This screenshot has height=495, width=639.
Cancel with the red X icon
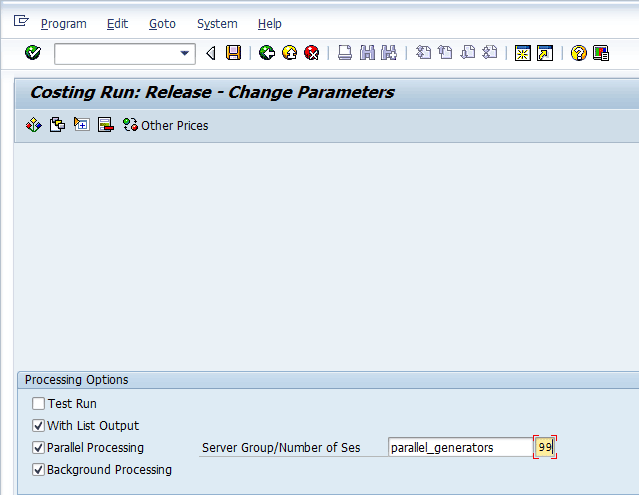[312, 53]
